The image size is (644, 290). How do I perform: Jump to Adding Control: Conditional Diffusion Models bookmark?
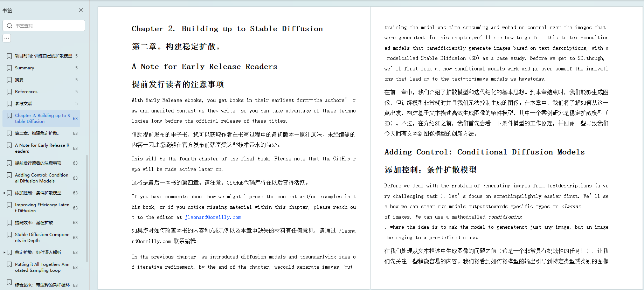pyautogui.click(x=42, y=178)
